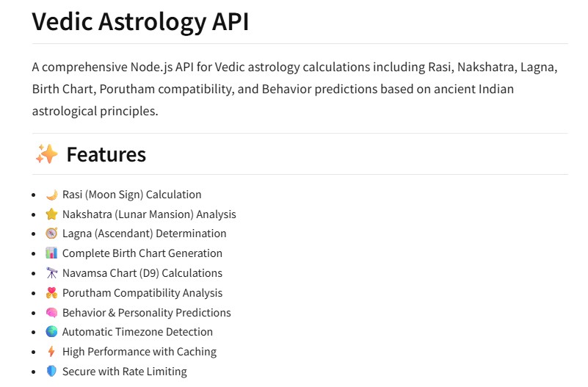Click the crescent moon emoji icon
This screenshot has width=588, height=387.
51,195
